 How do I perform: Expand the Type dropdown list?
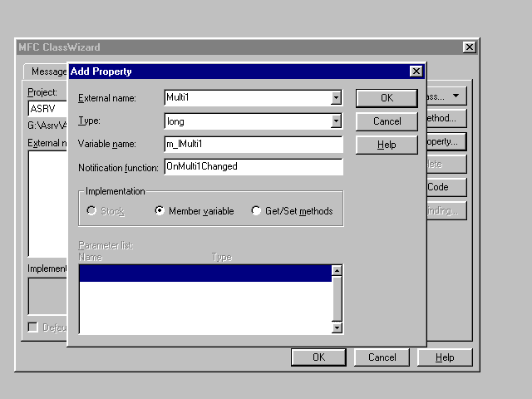[336, 121]
